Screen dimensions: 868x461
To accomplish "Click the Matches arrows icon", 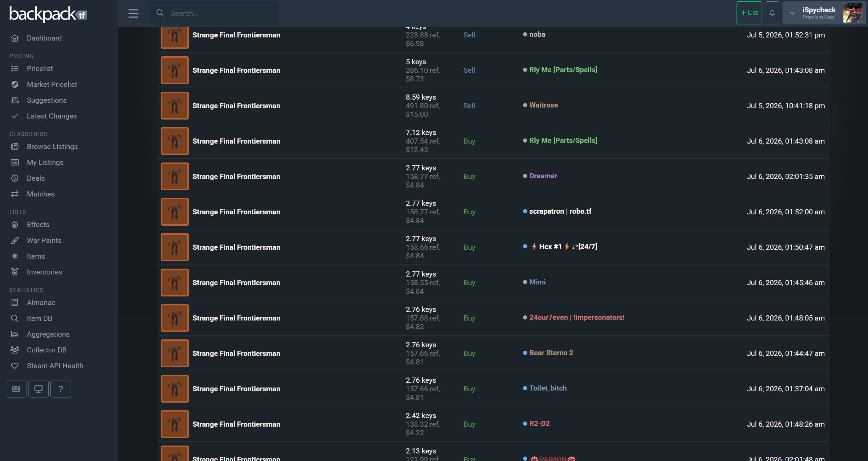I will click(x=15, y=194).
